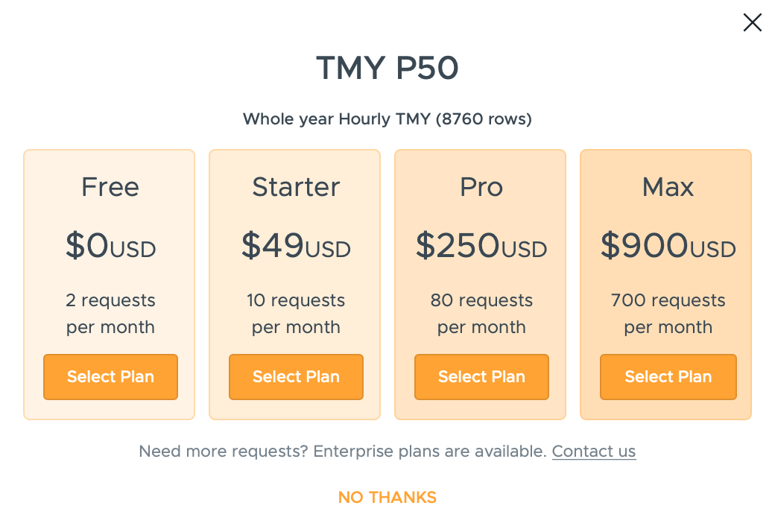The image size is (772, 532).
Task: Click the Max plan heading
Action: (668, 187)
